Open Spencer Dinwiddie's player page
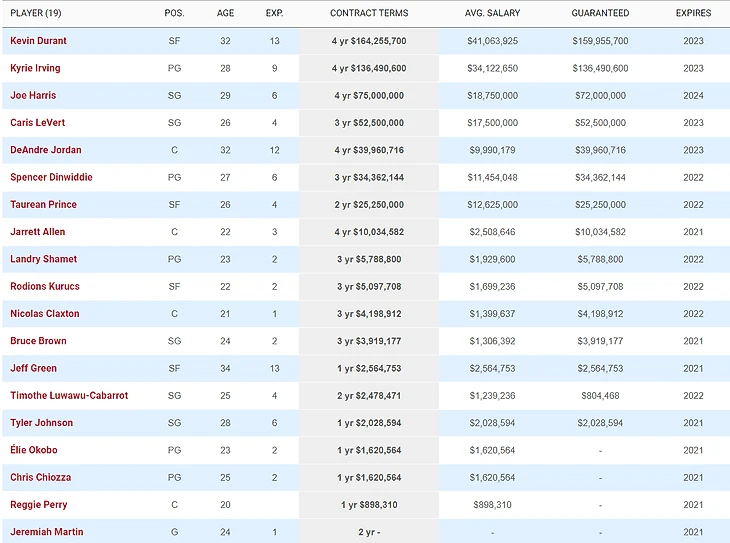Screen dimensions: 730x543 click(49, 177)
